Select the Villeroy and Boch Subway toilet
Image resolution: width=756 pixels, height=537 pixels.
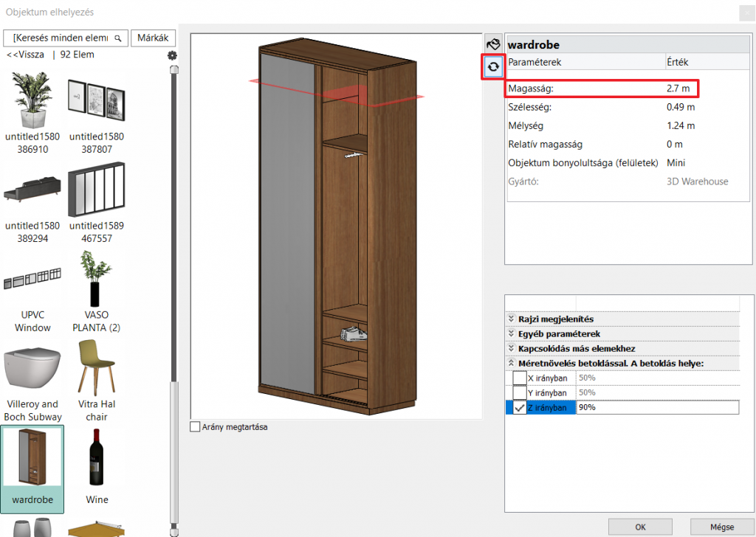pos(32,381)
